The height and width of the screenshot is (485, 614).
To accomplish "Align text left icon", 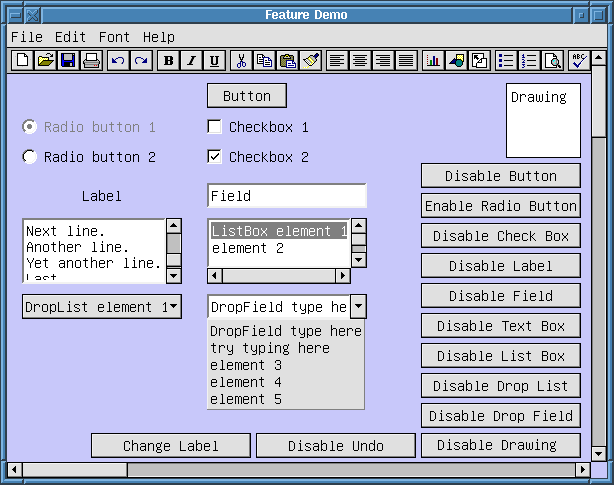I will 337,61.
